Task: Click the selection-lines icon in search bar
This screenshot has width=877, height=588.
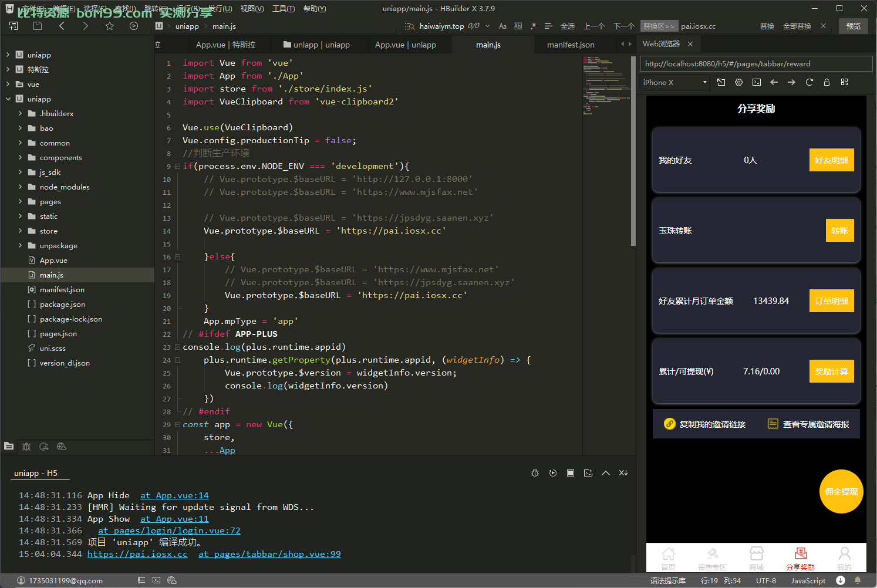Action: pos(548,26)
